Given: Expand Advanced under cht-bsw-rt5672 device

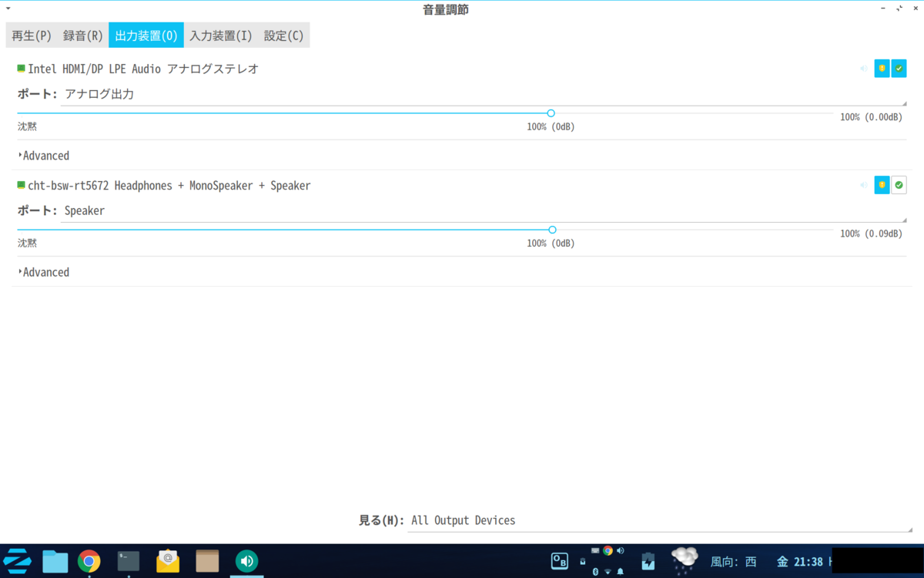Looking at the screenshot, I should click(x=44, y=272).
